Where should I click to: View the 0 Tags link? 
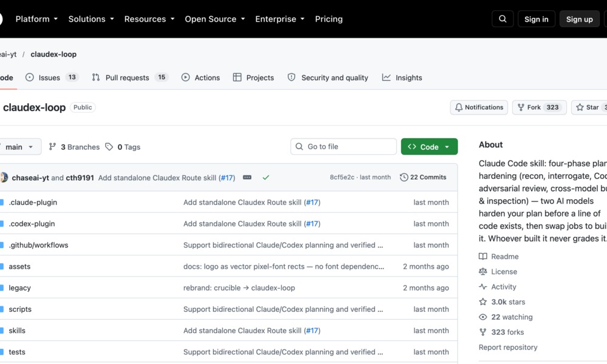pos(123,147)
